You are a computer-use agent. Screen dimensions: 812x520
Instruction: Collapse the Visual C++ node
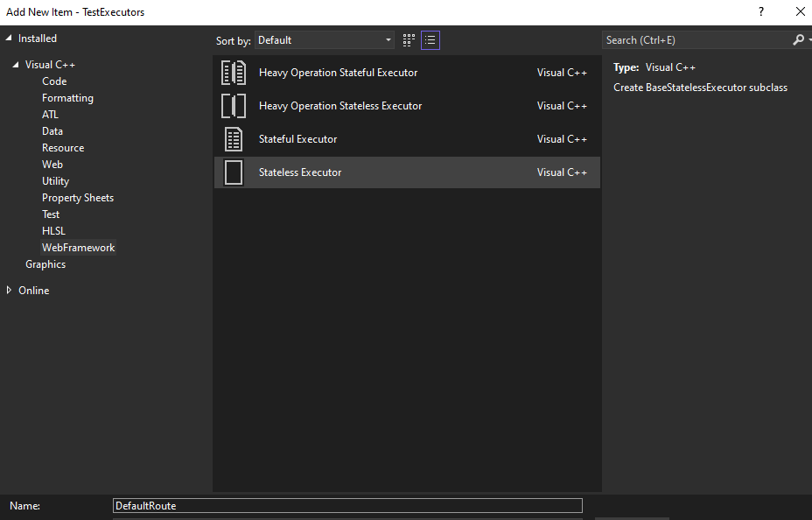click(16, 65)
